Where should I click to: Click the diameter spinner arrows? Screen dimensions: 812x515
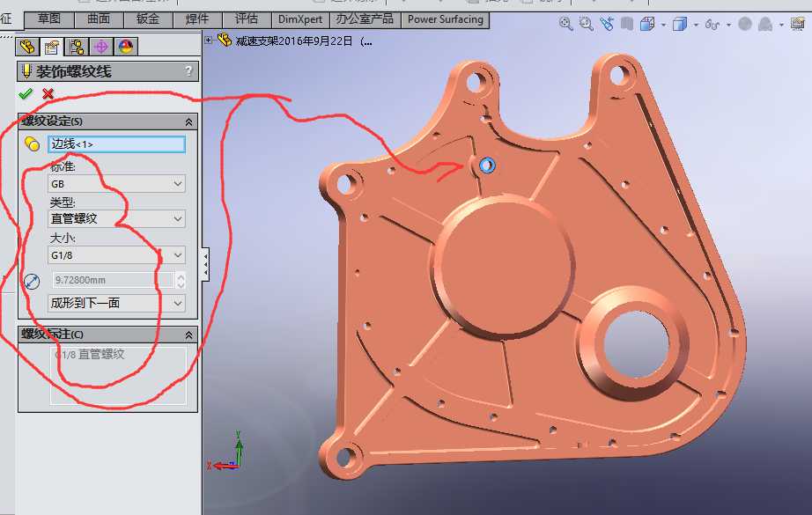[x=181, y=280]
